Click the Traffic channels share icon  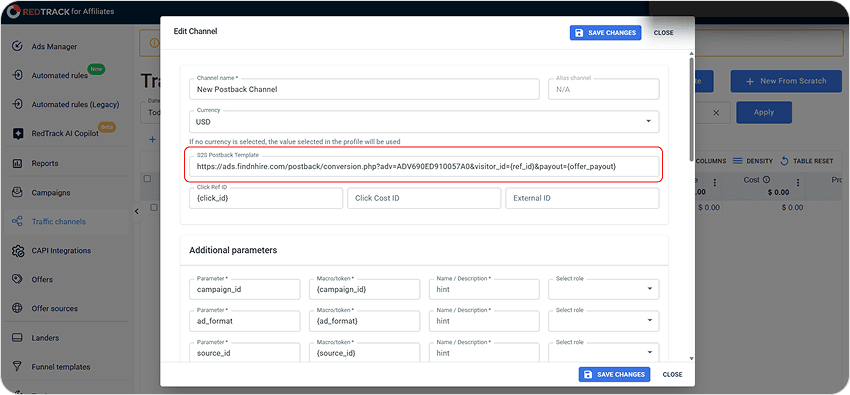17,221
